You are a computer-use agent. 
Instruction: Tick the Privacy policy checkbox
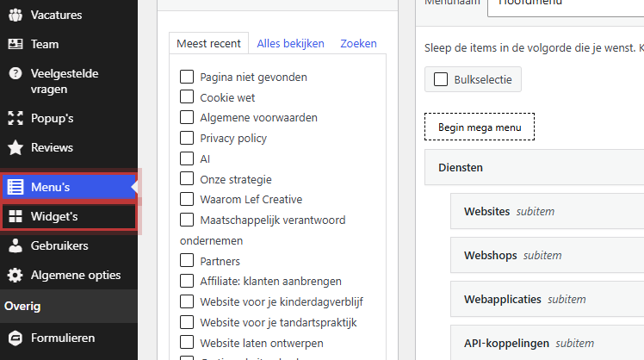coord(187,138)
